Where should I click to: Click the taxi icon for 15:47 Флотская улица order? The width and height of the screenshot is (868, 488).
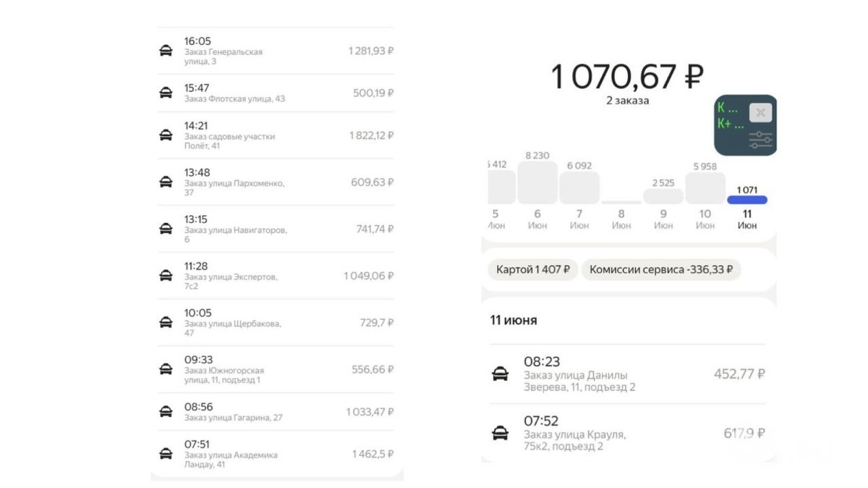167,91
